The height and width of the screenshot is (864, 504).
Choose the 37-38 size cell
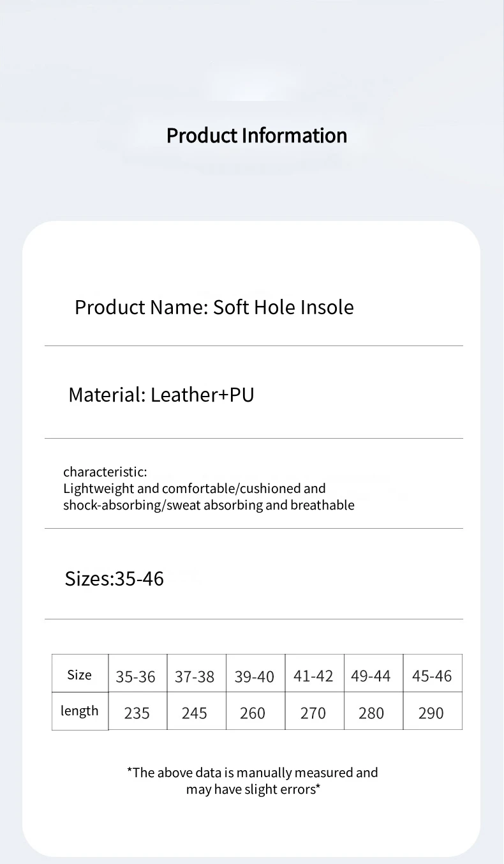click(195, 677)
